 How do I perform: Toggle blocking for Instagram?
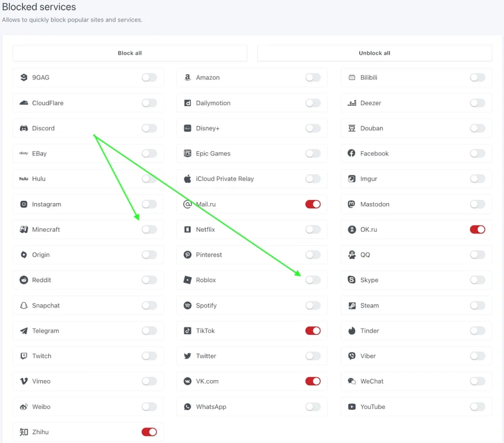(x=149, y=204)
